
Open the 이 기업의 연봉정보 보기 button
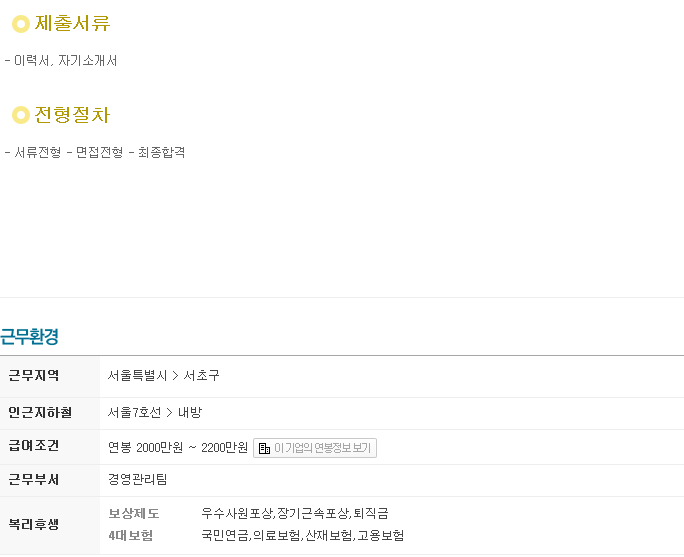point(315,448)
